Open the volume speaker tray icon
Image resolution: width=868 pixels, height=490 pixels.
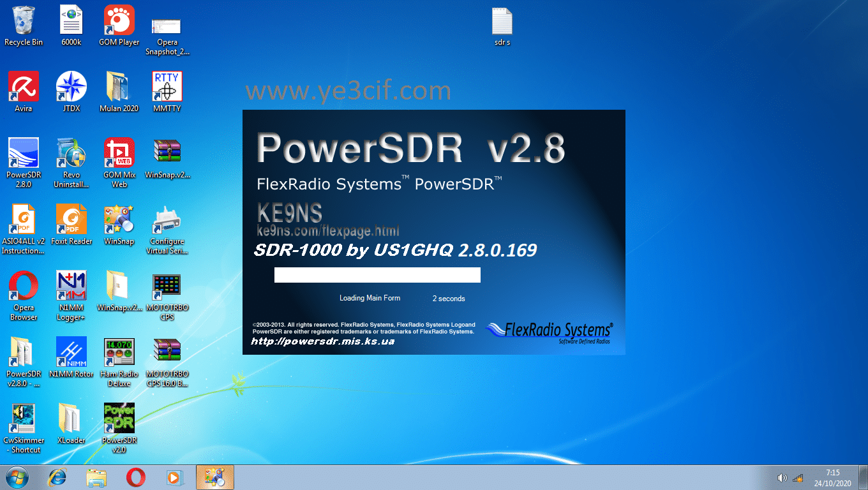click(782, 478)
